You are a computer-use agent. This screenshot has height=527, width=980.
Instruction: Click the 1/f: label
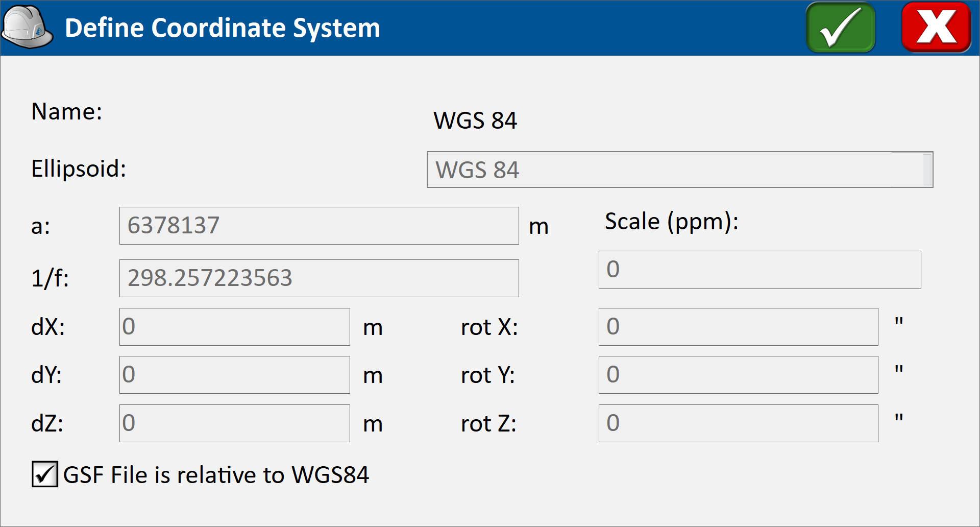(x=50, y=279)
